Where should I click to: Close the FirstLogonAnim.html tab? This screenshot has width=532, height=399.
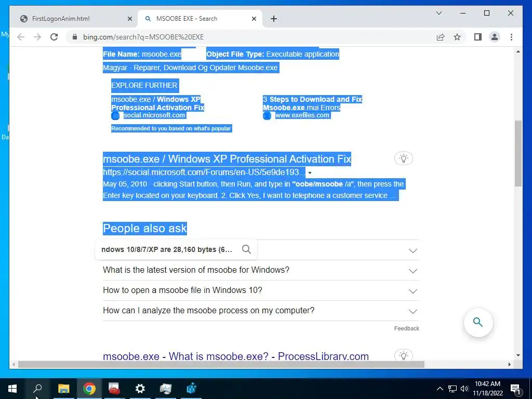click(129, 19)
